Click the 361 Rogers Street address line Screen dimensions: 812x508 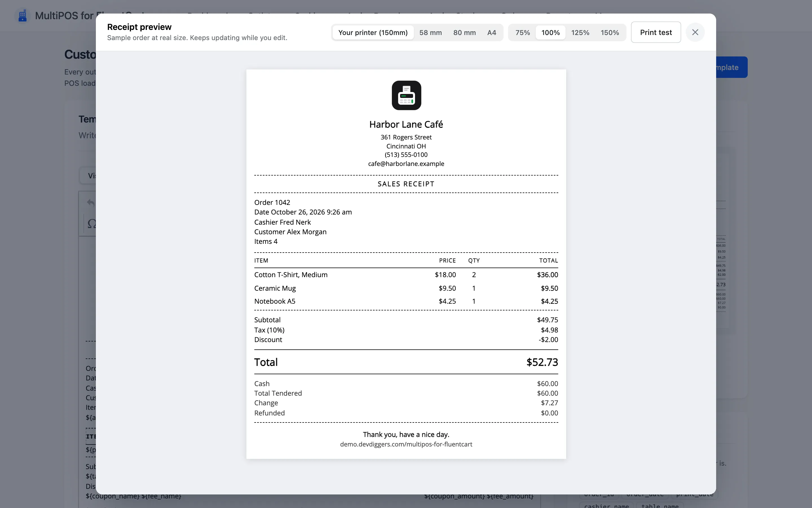click(x=406, y=137)
